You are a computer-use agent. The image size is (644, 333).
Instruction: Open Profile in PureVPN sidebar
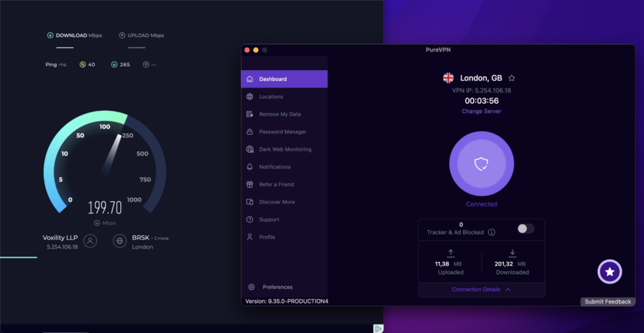tap(284, 237)
